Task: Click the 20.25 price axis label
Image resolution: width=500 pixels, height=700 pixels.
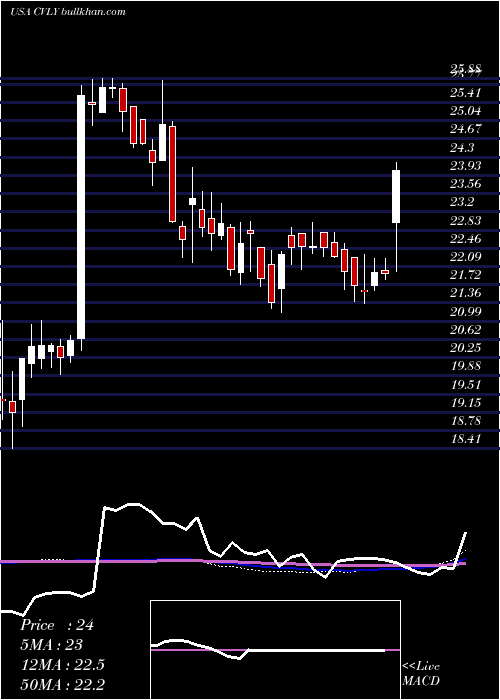Action: (x=465, y=348)
